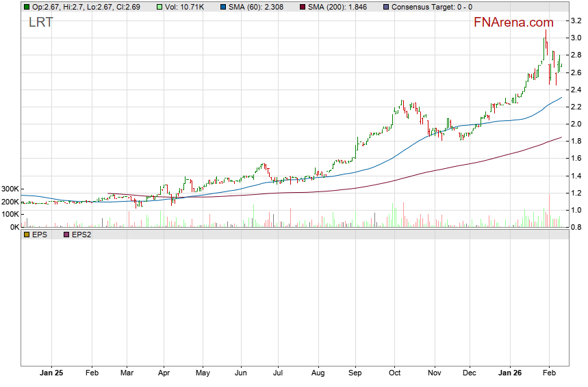Click the 3.2 price axis value

tap(576, 21)
